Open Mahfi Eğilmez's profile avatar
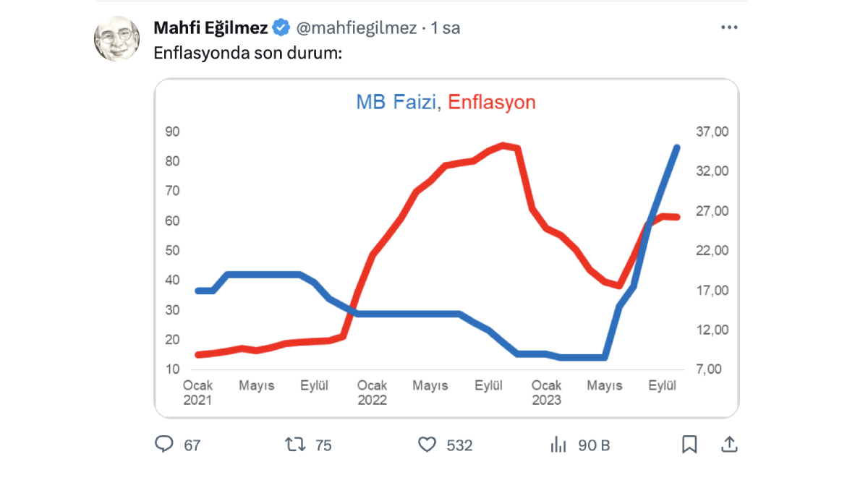The width and height of the screenshot is (868, 488). [x=116, y=38]
